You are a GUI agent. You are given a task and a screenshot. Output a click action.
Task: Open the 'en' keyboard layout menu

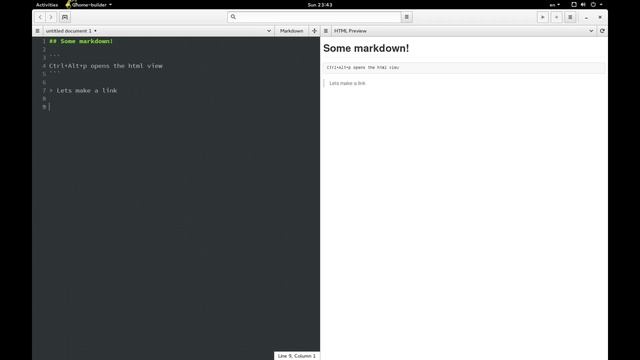pyautogui.click(x=554, y=5)
